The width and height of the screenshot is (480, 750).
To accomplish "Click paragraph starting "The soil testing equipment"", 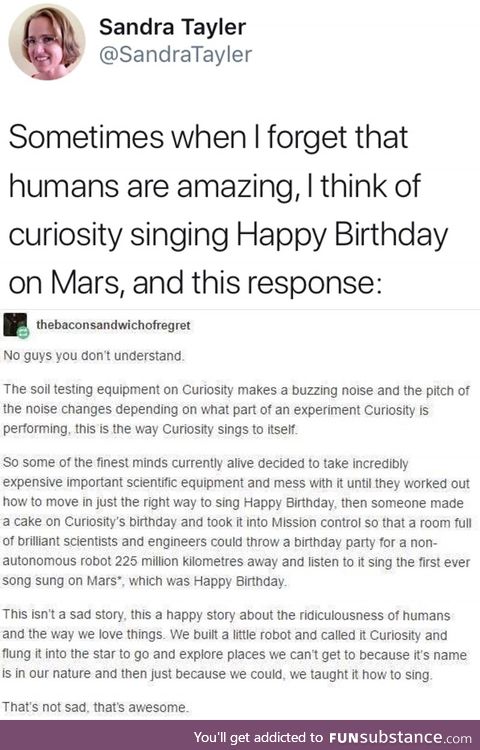I will tap(236, 409).
